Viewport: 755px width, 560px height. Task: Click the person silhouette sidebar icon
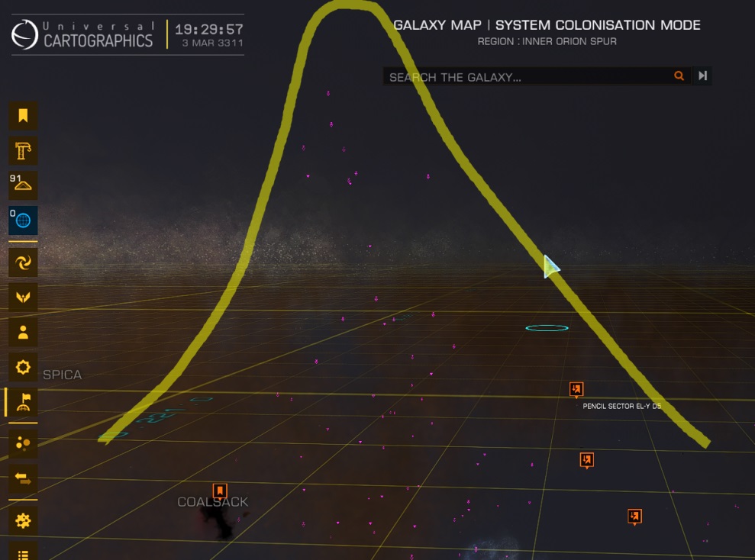[x=23, y=333]
